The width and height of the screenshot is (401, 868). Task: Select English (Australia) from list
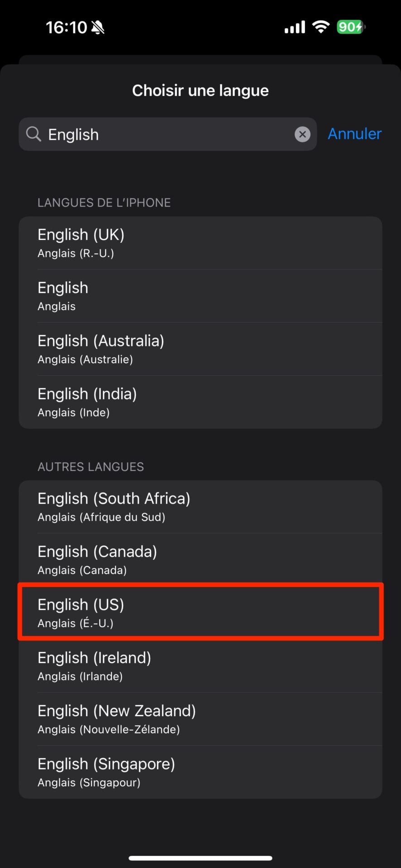tap(200, 349)
